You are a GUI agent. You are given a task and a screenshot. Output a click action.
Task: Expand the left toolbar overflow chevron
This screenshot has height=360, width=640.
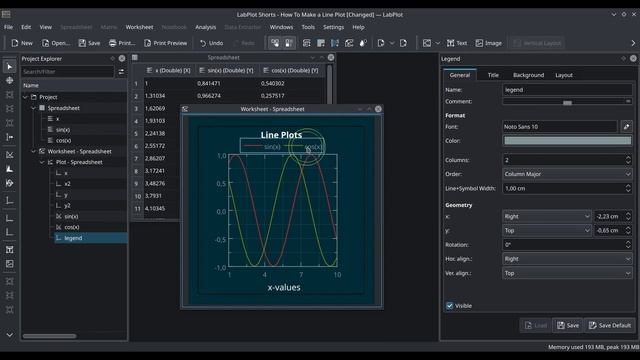9,335
